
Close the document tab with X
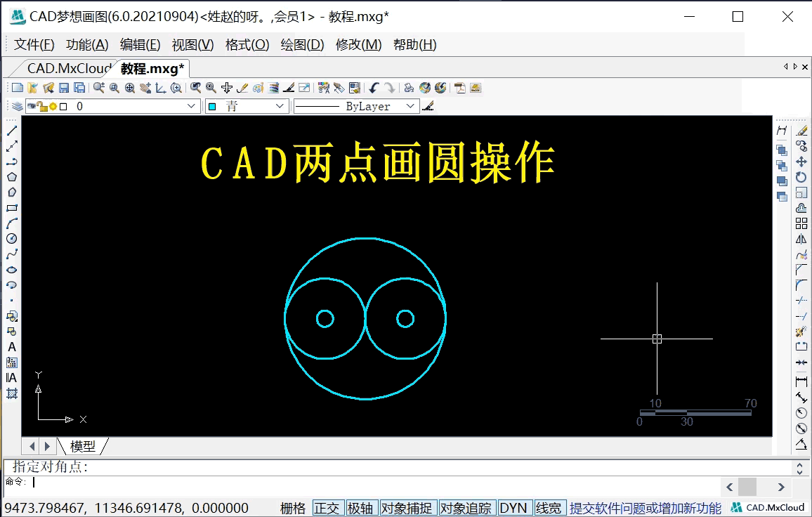[805, 67]
